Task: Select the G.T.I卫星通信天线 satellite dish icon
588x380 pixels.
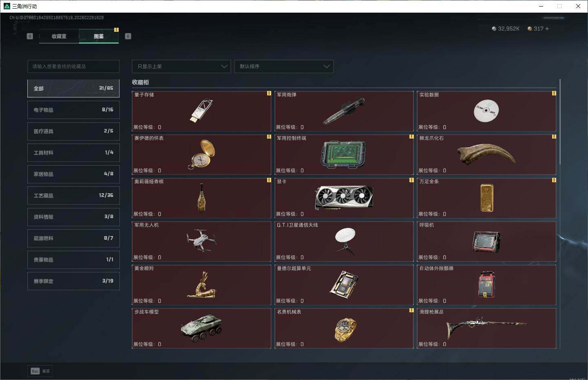Action: pos(345,241)
